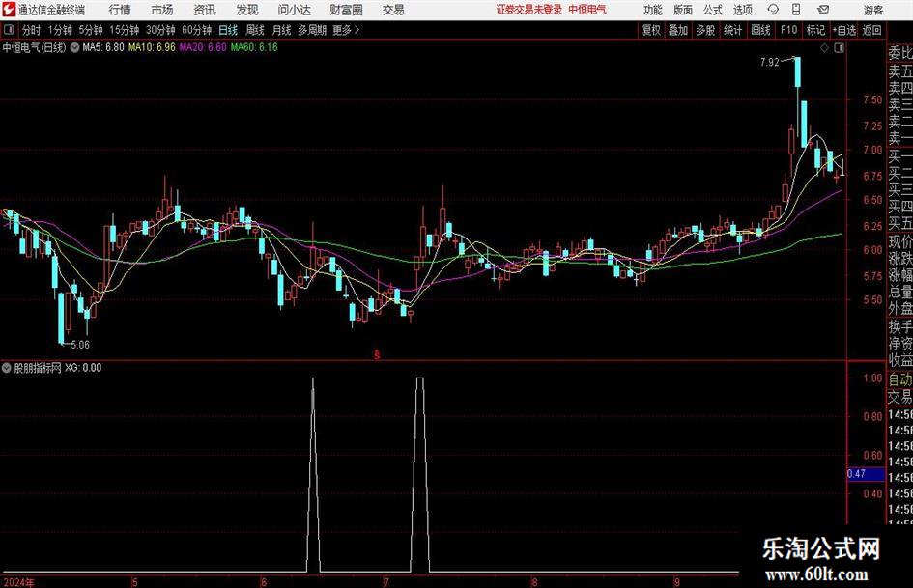The height and width of the screenshot is (588, 913).
Task: Open the 版面 menu
Action: click(x=682, y=10)
